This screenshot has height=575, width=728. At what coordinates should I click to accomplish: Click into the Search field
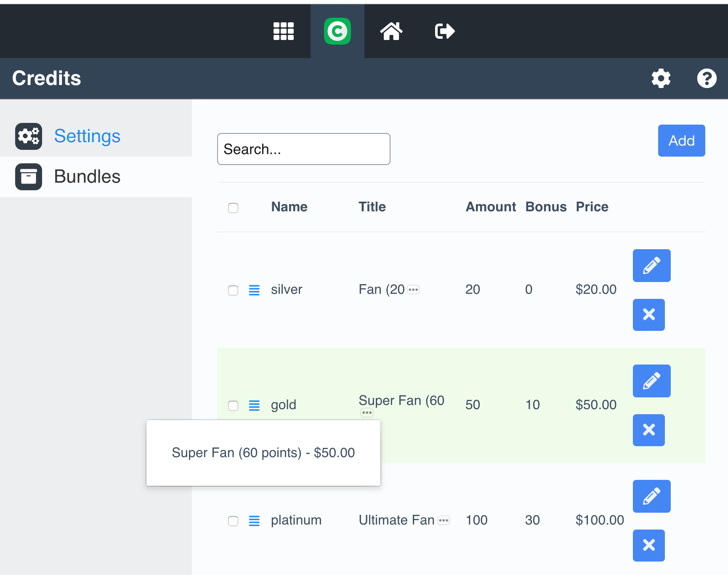[x=303, y=149]
